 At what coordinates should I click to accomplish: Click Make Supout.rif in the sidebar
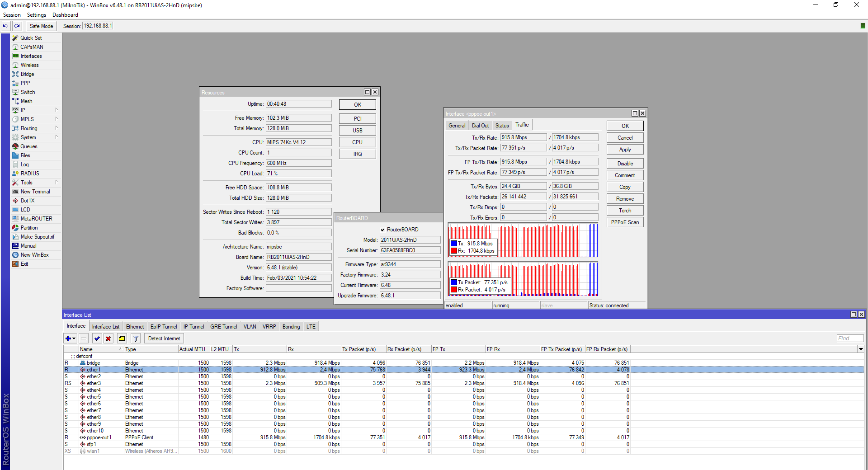tap(37, 237)
